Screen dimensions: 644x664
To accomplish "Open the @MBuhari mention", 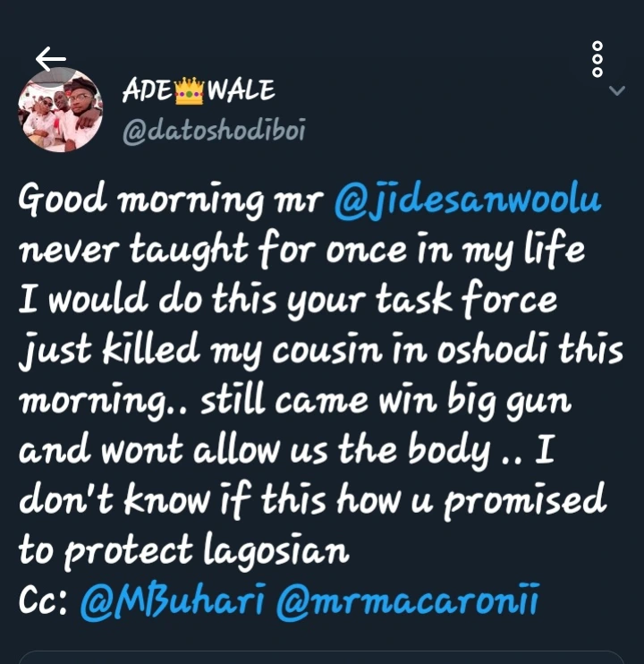I will [173, 601].
